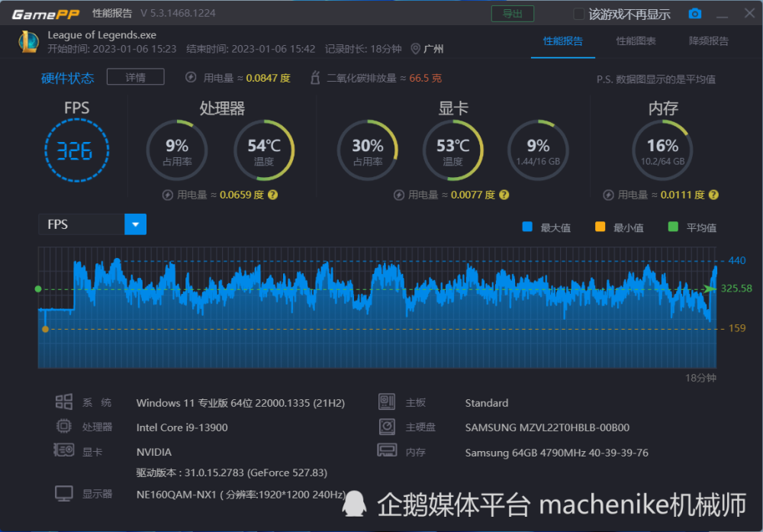
Task: Toggle the green 平均值 legend series
Action: [x=673, y=227]
